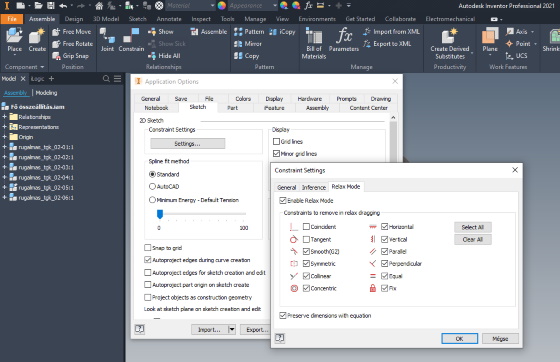The height and width of the screenshot is (362, 560).
Task: Click the Application Options help icon
Action: pyautogui.click(x=140, y=329)
